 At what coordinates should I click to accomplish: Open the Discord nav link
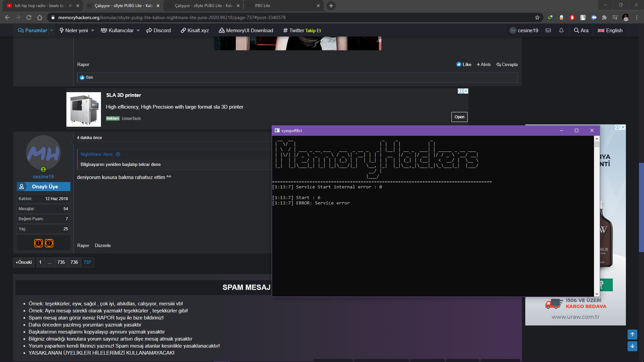click(x=159, y=31)
